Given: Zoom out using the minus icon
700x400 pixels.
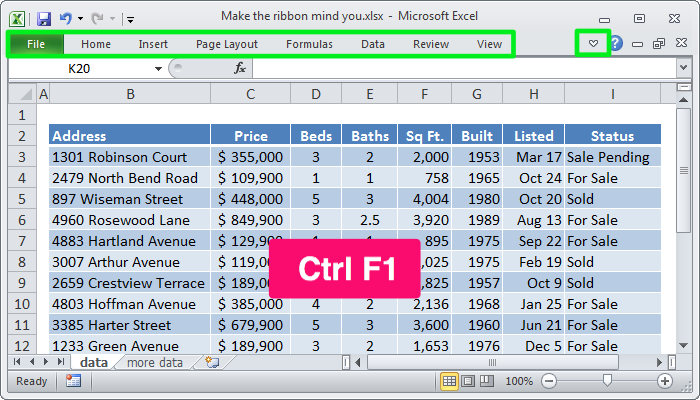Looking at the screenshot, I should pyautogui.click(x=547, y=381).
